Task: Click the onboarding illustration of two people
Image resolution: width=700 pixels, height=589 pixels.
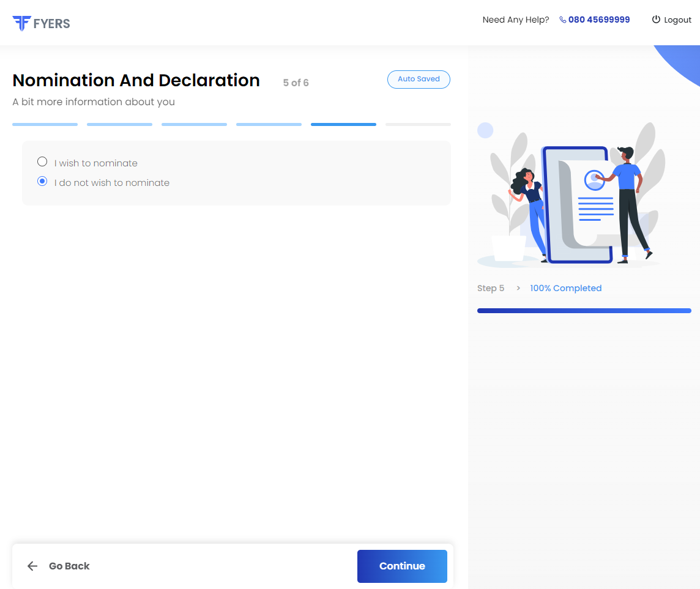Action: click(572, 194)
